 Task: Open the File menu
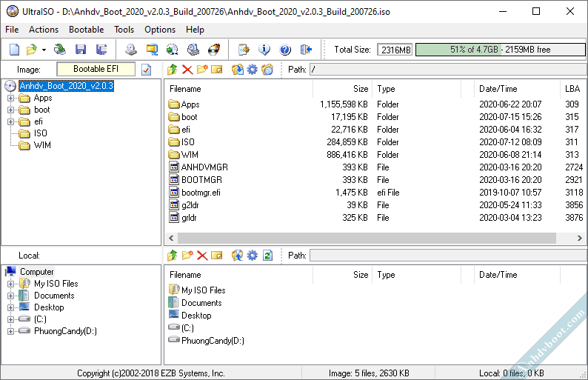[x=12, y=30]
